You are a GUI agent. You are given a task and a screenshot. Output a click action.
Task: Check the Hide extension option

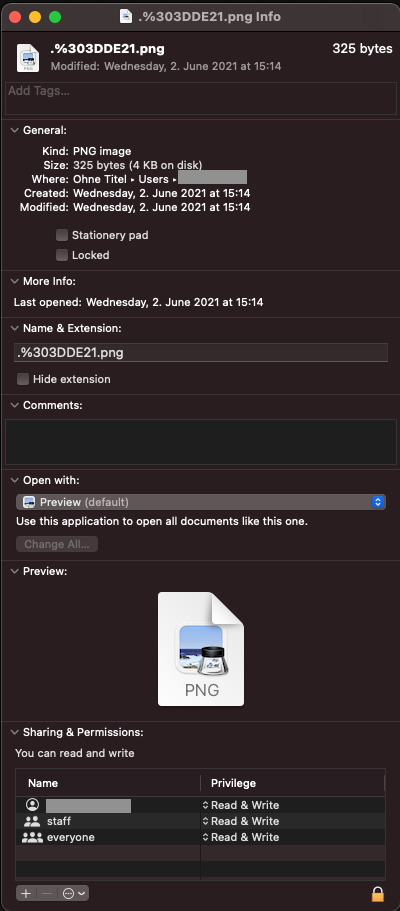(x=23, y=379)
